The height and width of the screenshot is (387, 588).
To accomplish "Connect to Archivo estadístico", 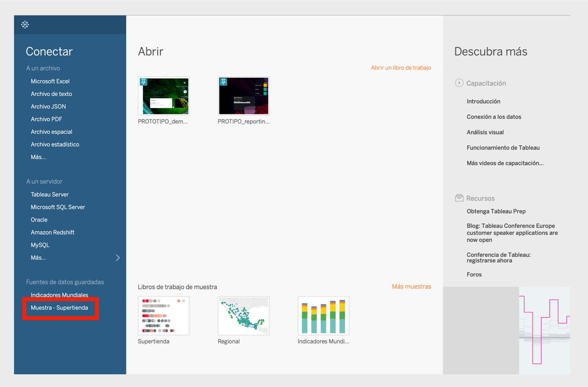I will (55, 145).
